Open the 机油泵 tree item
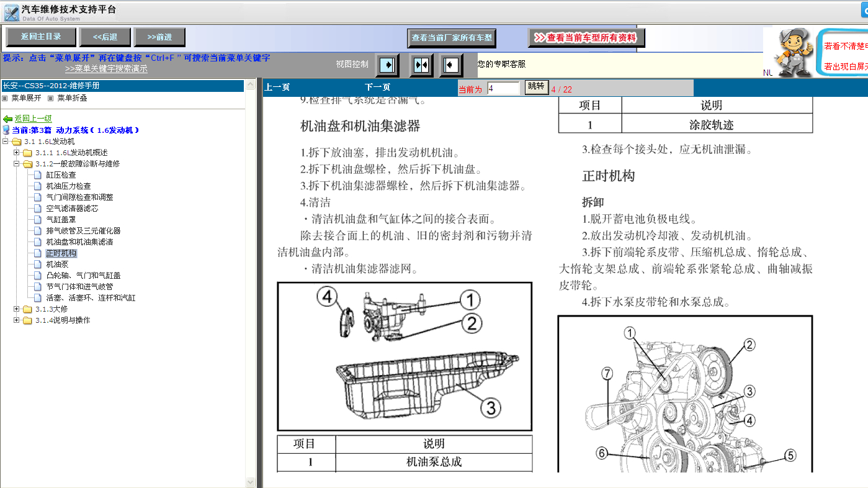This screenshot has height=488, width=868. [x=57, y=264]
